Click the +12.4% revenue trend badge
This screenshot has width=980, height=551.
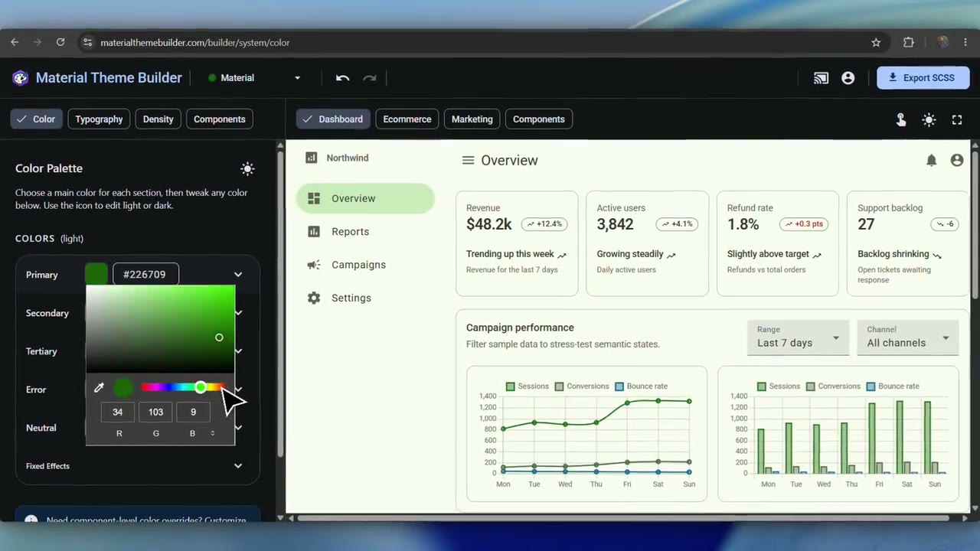(544, 224)
